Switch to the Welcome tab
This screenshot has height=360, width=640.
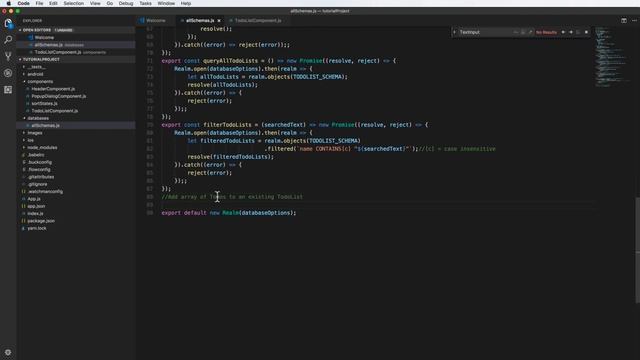click(x=156, y=20)
